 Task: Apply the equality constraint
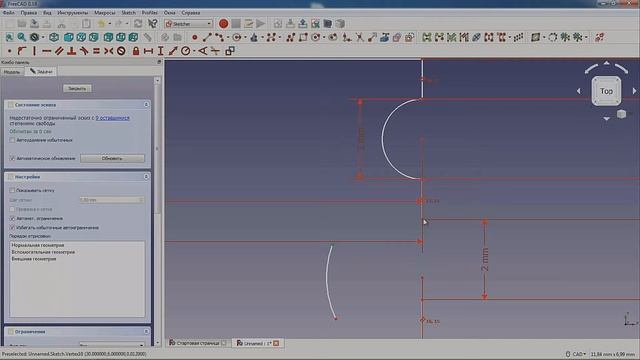[96, 51]
